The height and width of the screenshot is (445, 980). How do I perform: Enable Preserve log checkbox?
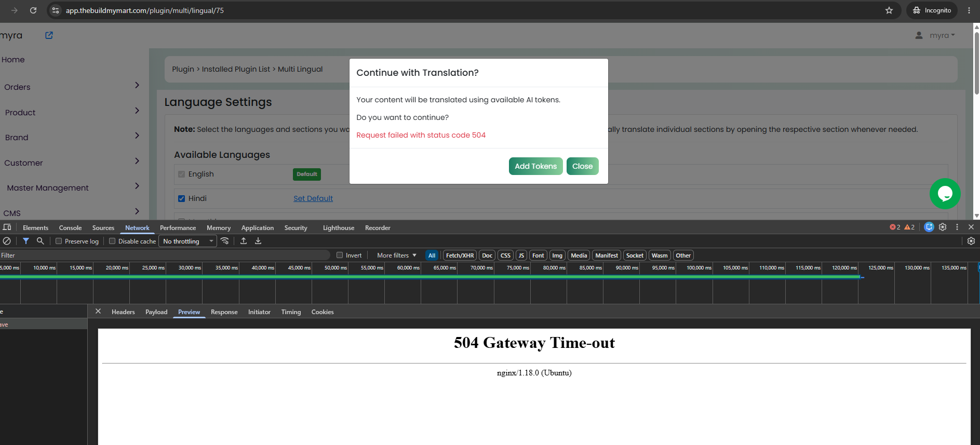(59, 241)
